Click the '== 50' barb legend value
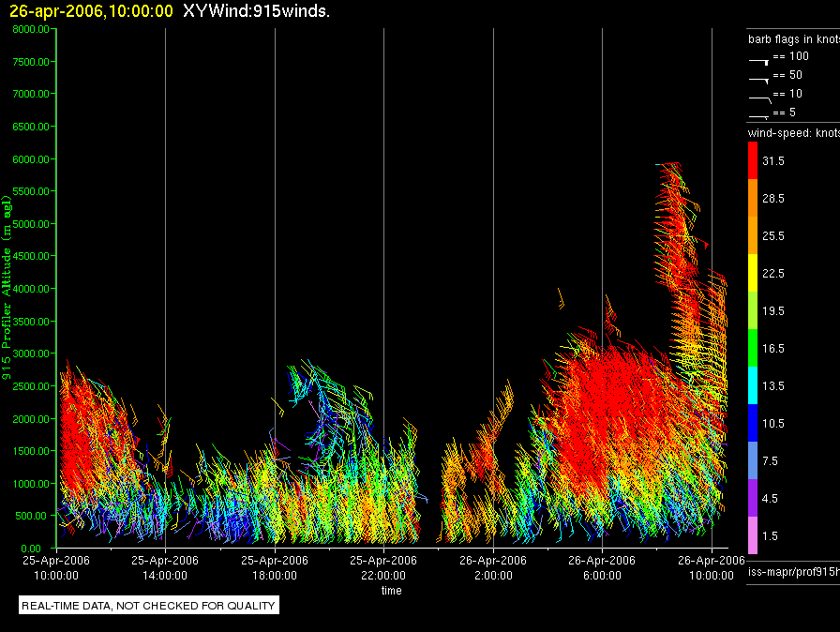This screenshot has height=632, width=840. click(x=787, y=75)
